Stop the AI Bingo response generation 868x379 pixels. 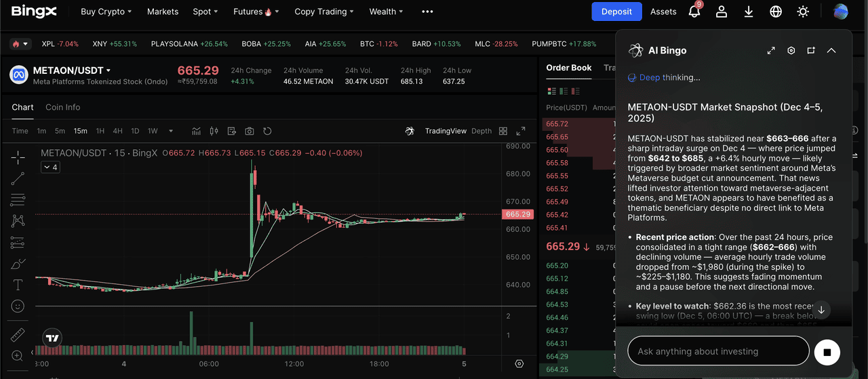(x=827, y=352)
